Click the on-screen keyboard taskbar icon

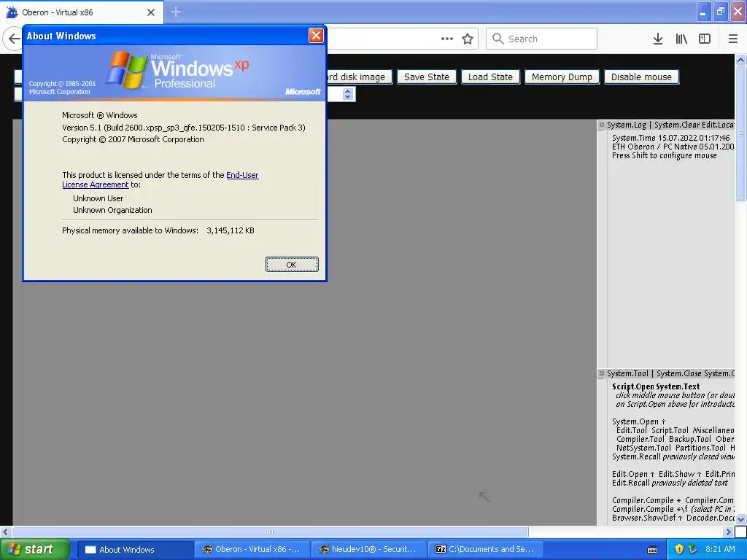[x=652, y=550]
